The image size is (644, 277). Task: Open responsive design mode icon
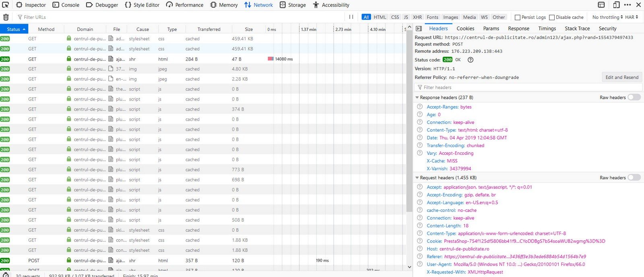point(616,5)
